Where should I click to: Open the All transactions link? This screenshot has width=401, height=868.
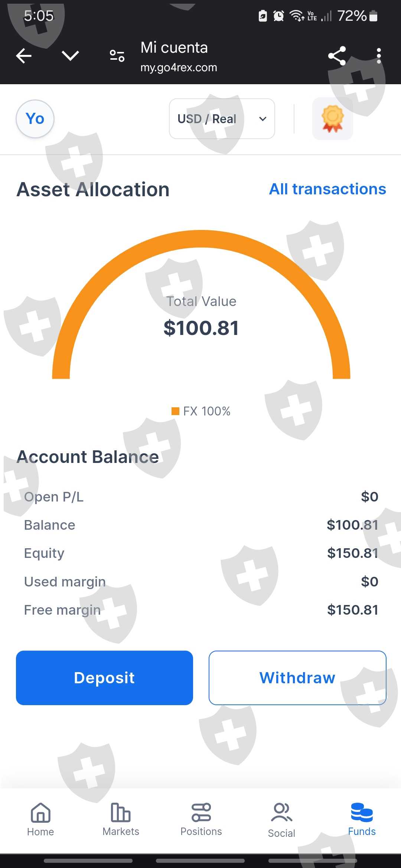[x=327, y=189]
